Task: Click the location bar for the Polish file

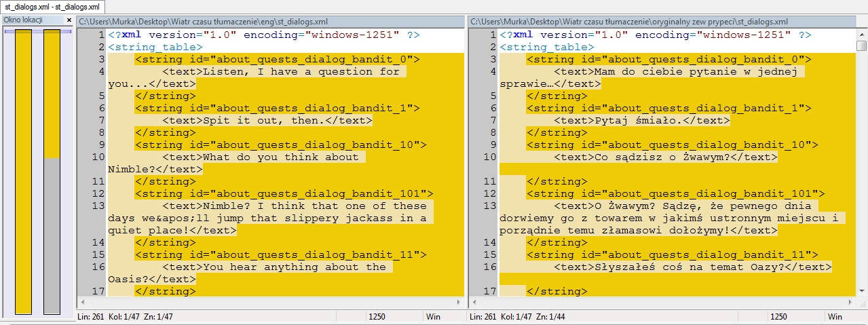Action: pos(52,171)
